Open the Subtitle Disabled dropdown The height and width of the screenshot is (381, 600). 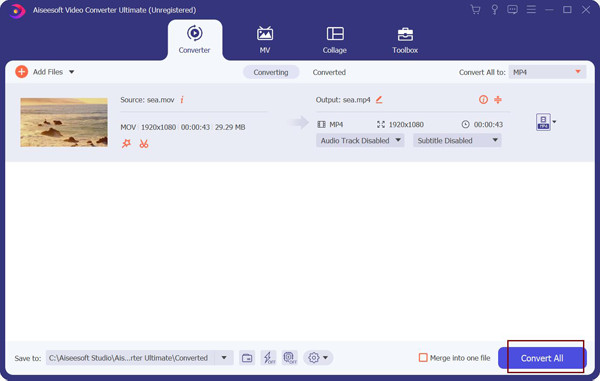457,141
